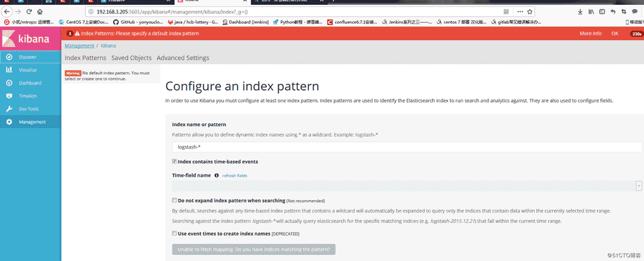Click the QR code icon in the address bar
The image size is (644, 261).
506,12
